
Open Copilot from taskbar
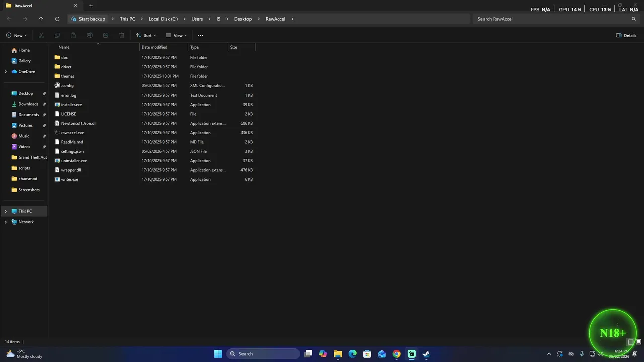[x=323, y=354]
